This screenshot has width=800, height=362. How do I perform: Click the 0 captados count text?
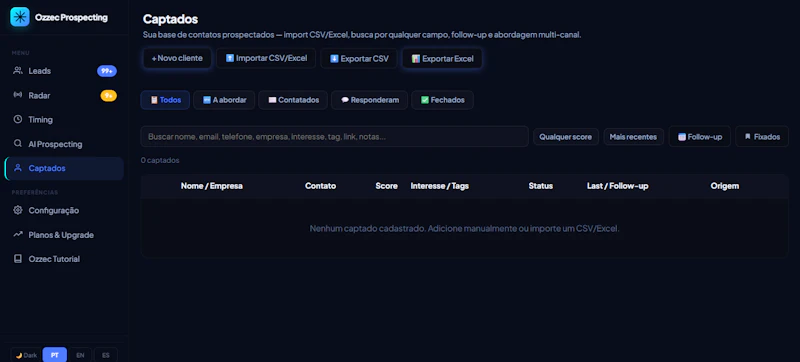click(160, 160)
